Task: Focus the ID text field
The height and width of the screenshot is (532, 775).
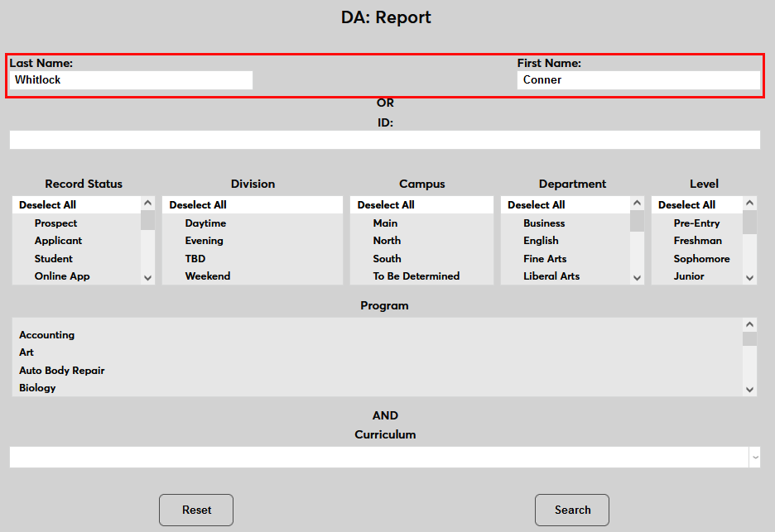Action: point(384,140)
